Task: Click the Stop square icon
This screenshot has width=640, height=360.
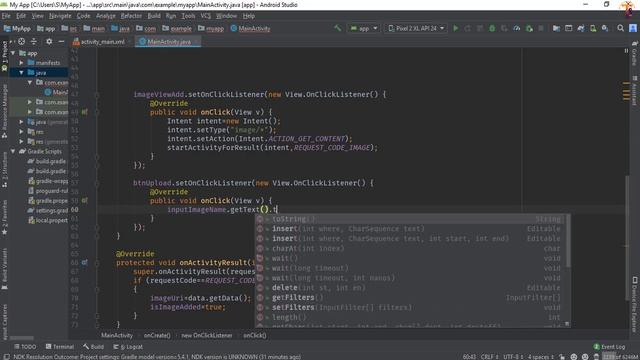Action: pos(541,28)
